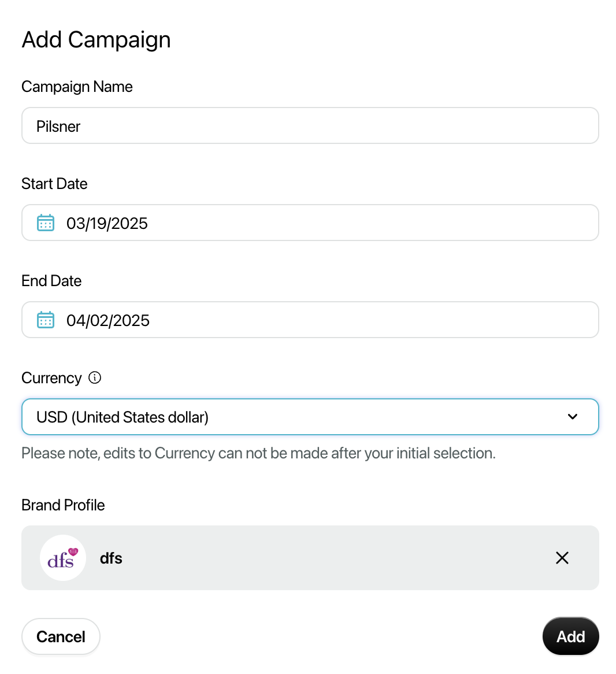Click the End Date field showing 04/02/2025

[310, 320]
